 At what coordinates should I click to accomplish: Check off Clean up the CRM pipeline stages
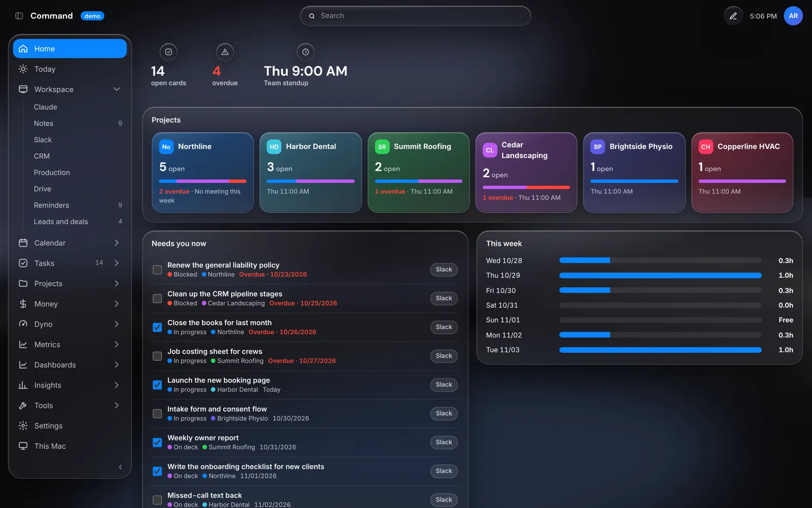(157, 299)
